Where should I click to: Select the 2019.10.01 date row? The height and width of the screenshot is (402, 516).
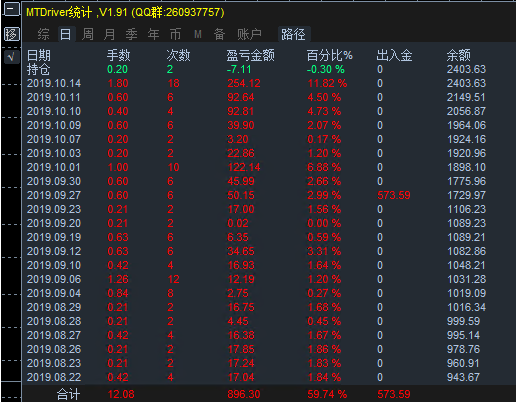coord(54,167)
